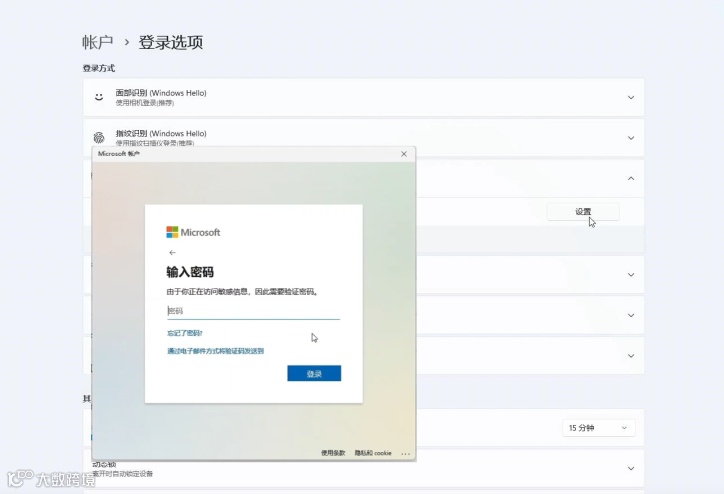
Task: Expand the first collapsed row below the 设置 panel
Action: point(631,275)
